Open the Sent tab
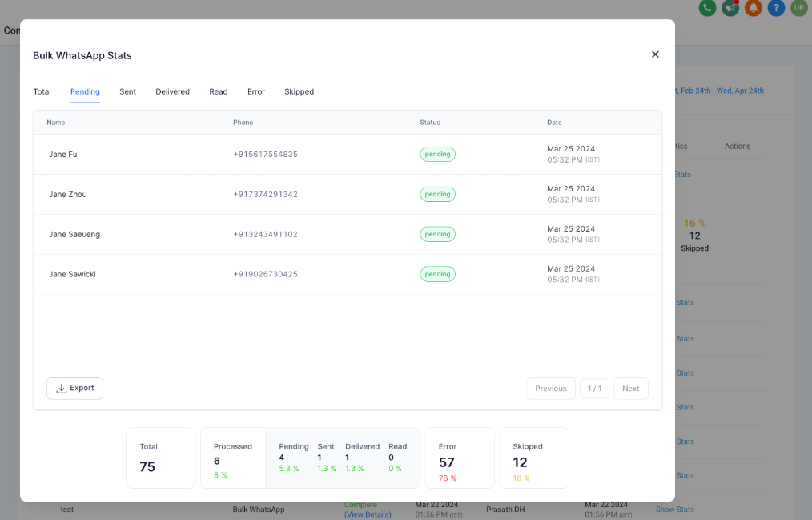 [127, 91]
